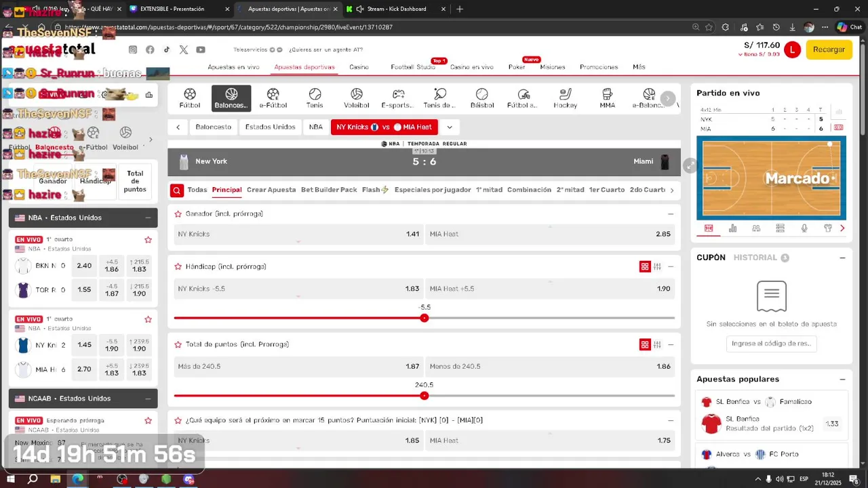Switch to Apuestas en vivo menu
This screenshot has width=868, height=488.
point(233,67)
